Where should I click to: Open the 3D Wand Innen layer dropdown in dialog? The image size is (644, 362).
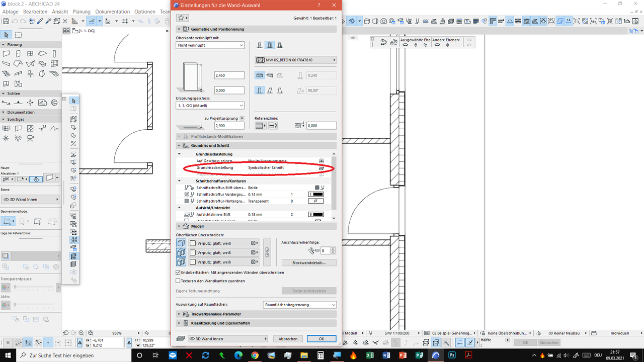point(226,339)
